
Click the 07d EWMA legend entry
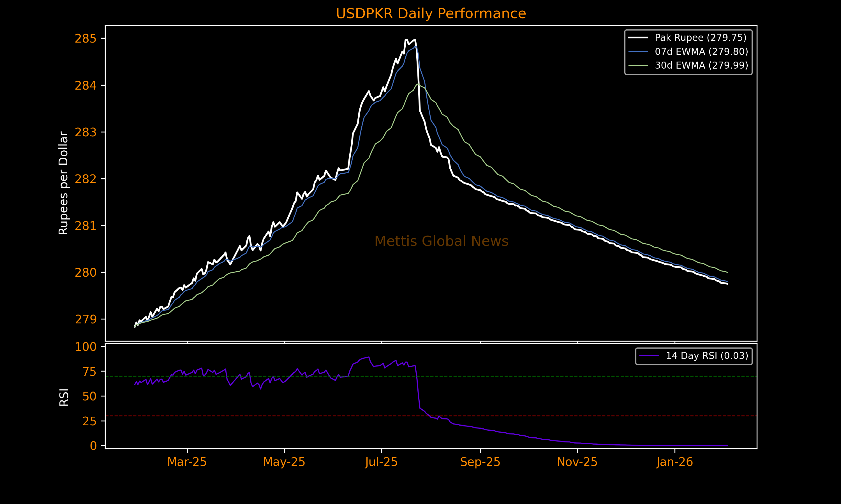click(701, 52)
